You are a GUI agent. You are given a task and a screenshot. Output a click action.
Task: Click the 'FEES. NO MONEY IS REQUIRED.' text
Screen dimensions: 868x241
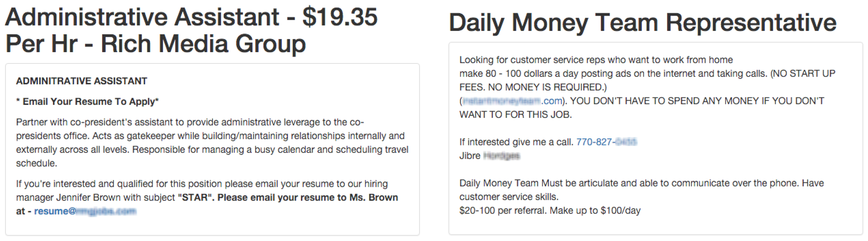click(x=533, y=88)
